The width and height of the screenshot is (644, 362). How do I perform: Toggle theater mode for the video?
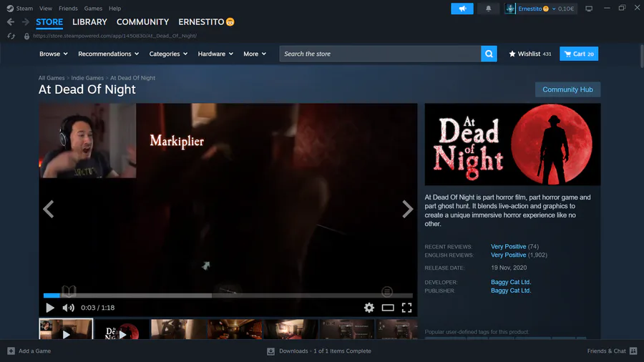pos(388,308)
